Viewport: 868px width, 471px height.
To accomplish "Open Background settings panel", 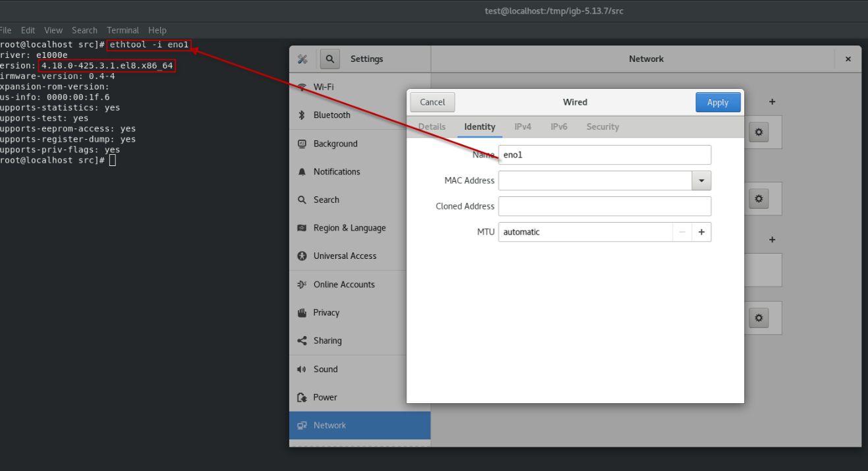I will pos(360,144).
